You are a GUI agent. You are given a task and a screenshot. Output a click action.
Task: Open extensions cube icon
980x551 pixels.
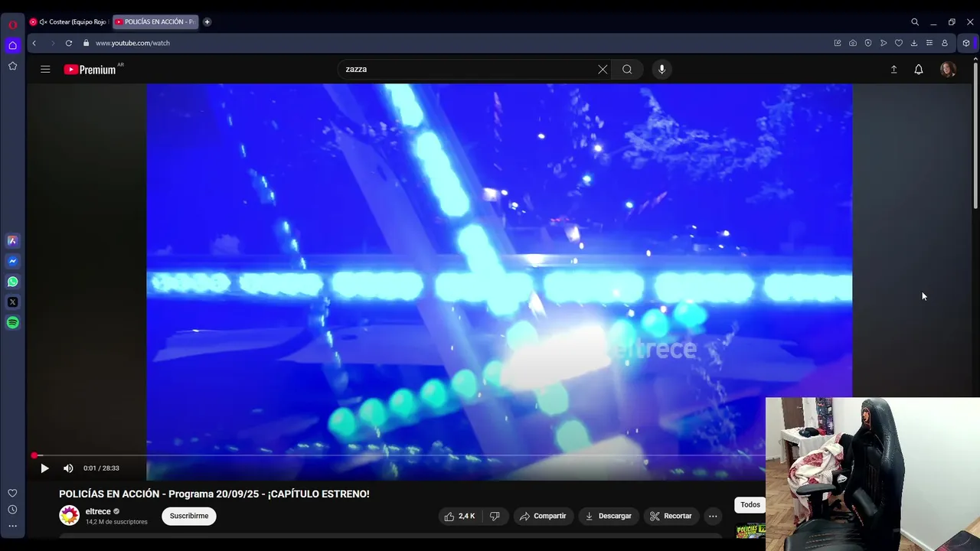(966, 43)
